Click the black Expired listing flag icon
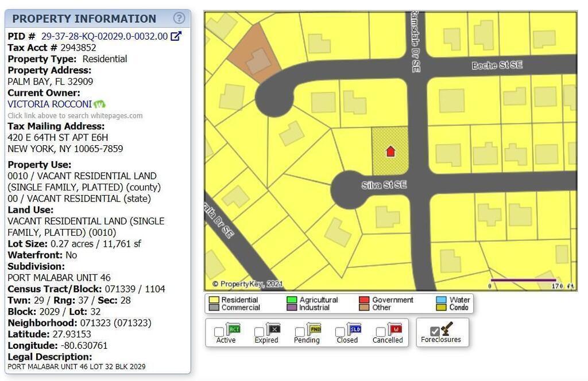 click(x=273, y=329)
